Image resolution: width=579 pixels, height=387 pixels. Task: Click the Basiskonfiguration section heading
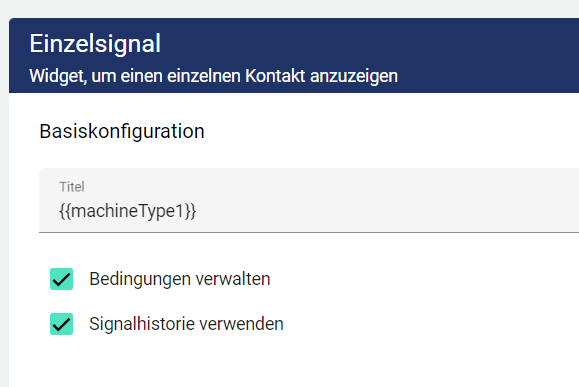pyautogui.click(x=122, y=131)
